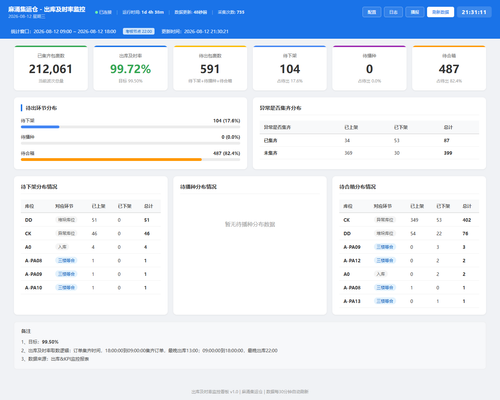Screen dimensions: 500x400
Task: Click the orange 待合箱 progress bar
Action: tap(111, 160)
